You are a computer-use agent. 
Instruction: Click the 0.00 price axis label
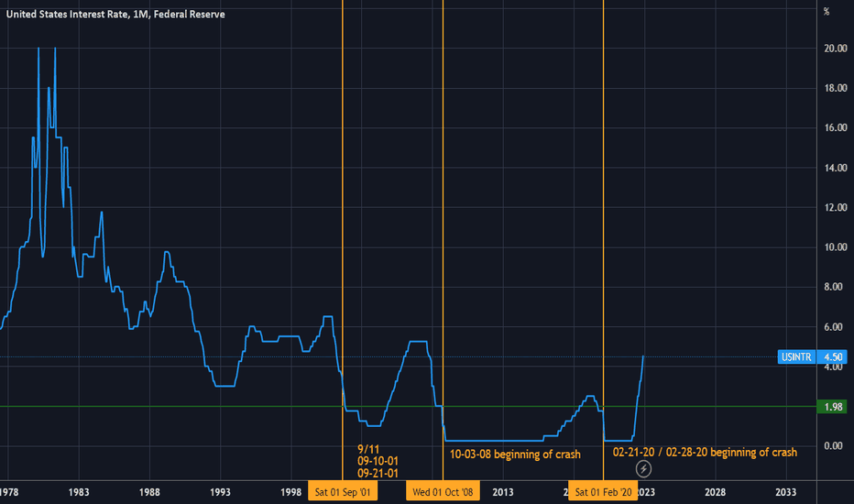coord(833,445)
